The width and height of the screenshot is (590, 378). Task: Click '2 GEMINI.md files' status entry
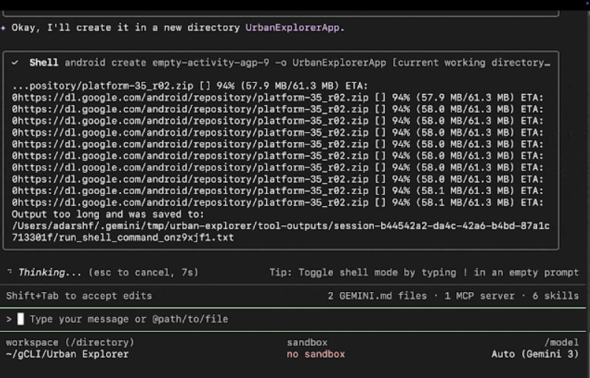377,296
